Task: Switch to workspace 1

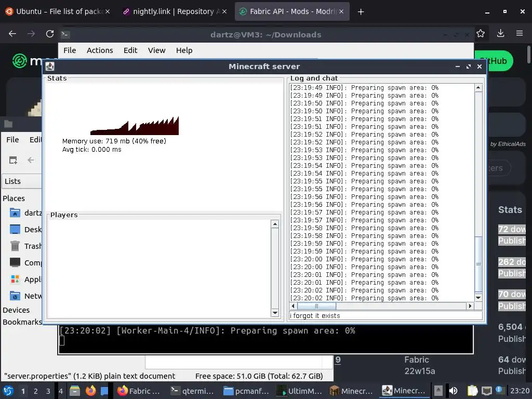Action: click(x=23, y=391)
